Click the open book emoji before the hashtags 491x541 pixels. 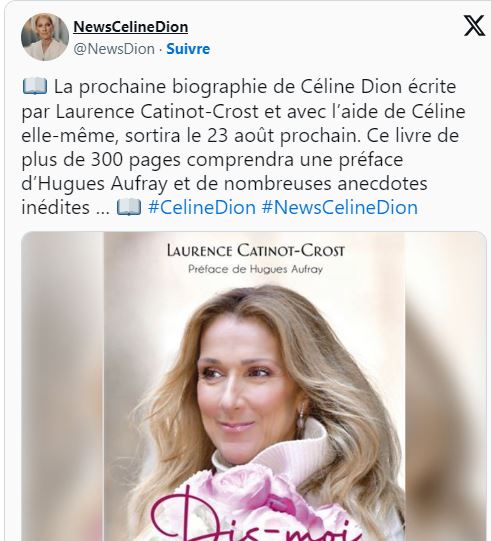click(129, 207)
